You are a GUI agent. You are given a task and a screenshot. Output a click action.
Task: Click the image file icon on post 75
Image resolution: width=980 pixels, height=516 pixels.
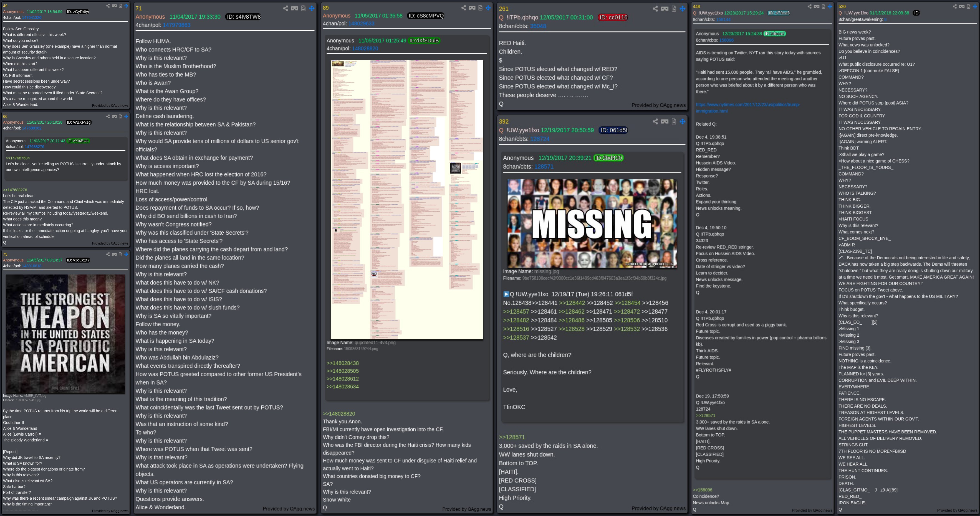[x=121, y=254]
